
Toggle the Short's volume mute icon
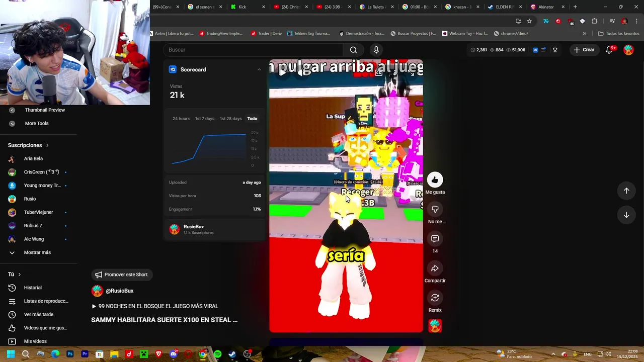[x=301, y=72]
